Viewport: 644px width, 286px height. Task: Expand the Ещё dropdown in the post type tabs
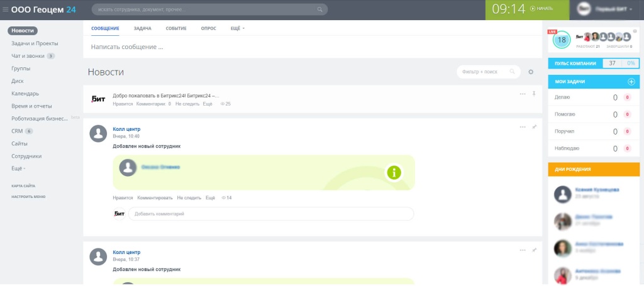pos(238,29)
